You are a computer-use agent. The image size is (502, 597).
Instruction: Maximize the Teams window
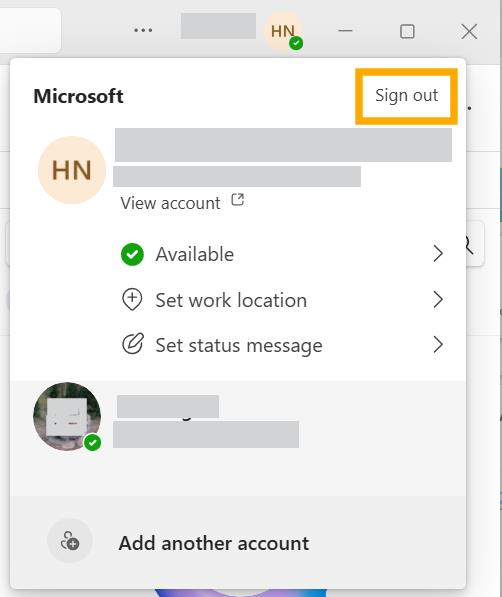click(x=407, y=31)
